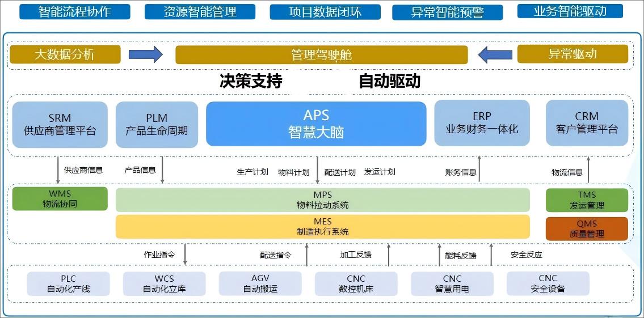The height and width of the screenshot is (318, 644).
Task: Open the AGV 自动搬运 device box
Action: (260, 283)
